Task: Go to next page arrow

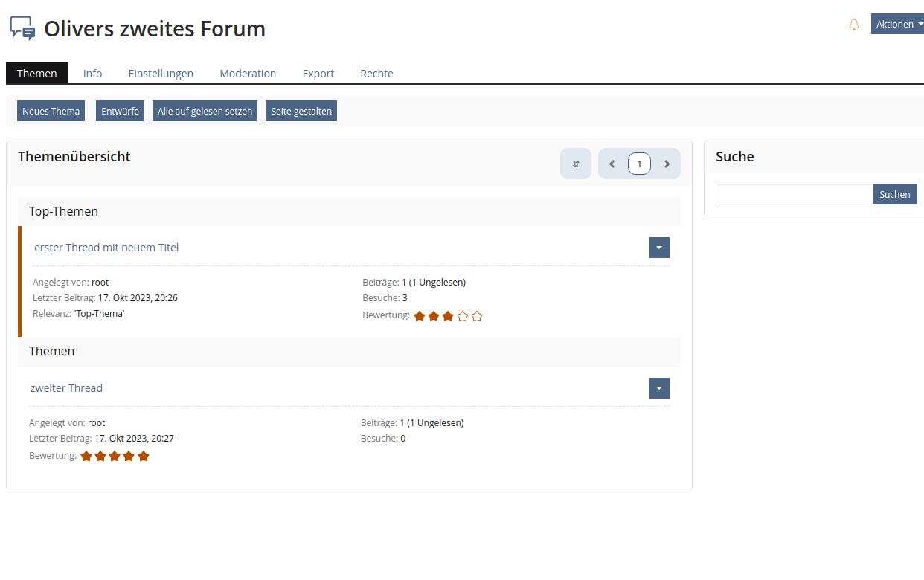Action: [667, 164]
